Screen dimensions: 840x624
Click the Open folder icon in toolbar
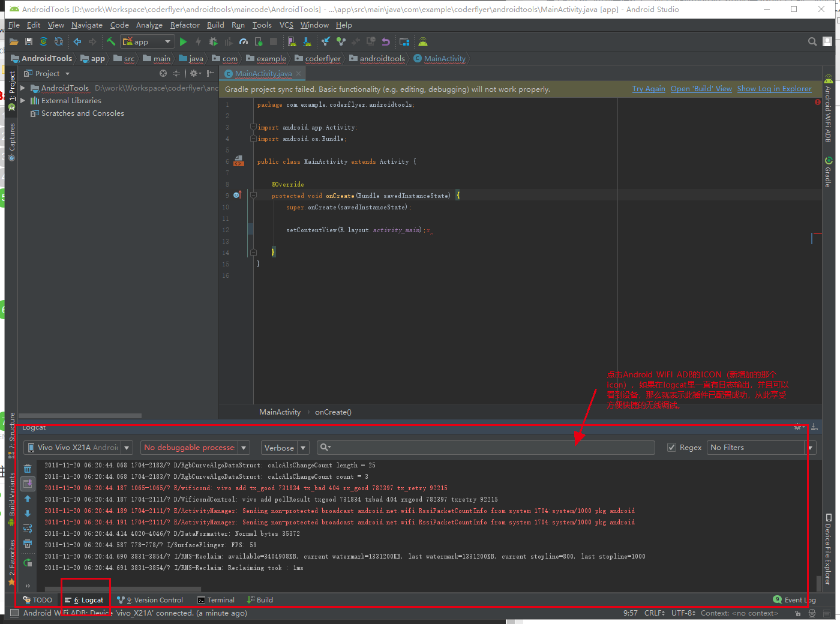pyautogui.click(x=14, y=42)
